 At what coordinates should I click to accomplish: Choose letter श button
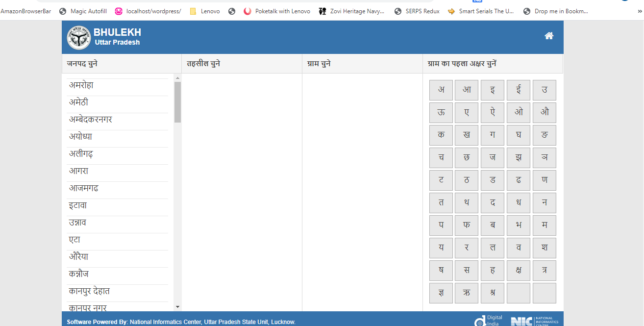pos(545,248)
